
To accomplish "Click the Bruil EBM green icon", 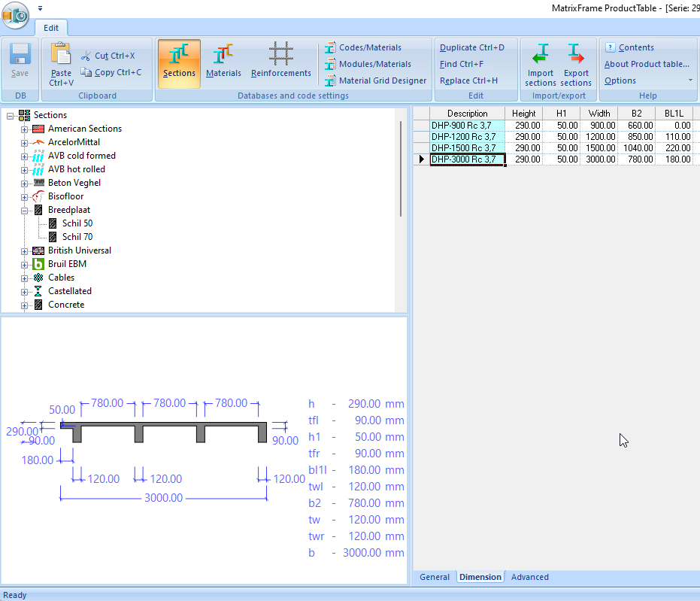I will (x=38, y=264).
